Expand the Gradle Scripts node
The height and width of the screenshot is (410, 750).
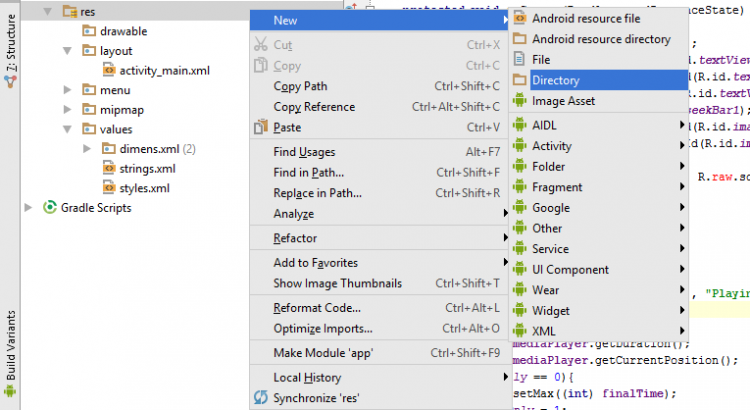(x=28, y=208)
